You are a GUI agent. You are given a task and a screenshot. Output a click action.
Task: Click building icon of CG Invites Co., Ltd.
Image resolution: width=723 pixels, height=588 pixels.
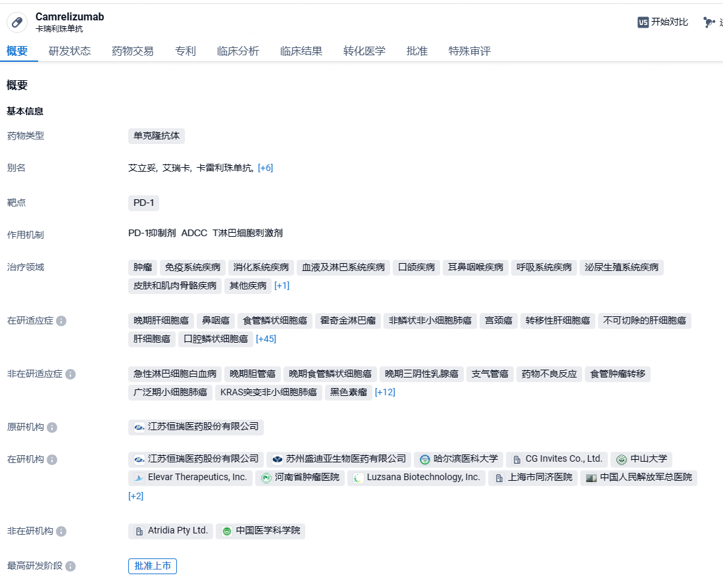point(517,460)
